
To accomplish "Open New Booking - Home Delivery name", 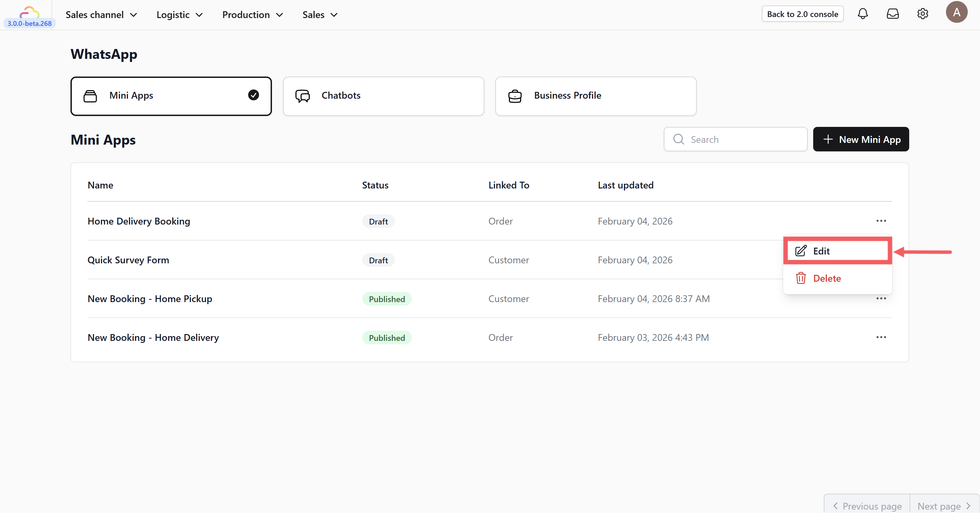I will (153, 338).
